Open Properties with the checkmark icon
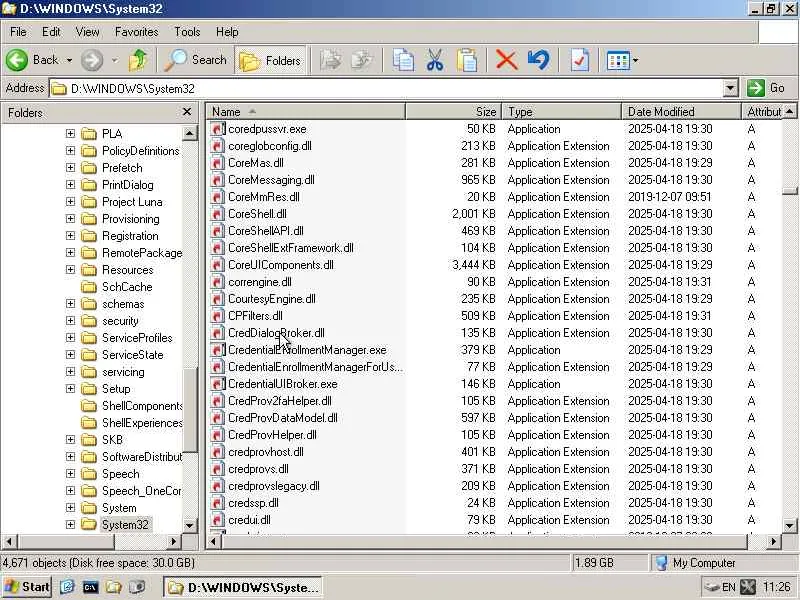Image resolution: width=800 pixels, height=600 pixels. (580, 60)
